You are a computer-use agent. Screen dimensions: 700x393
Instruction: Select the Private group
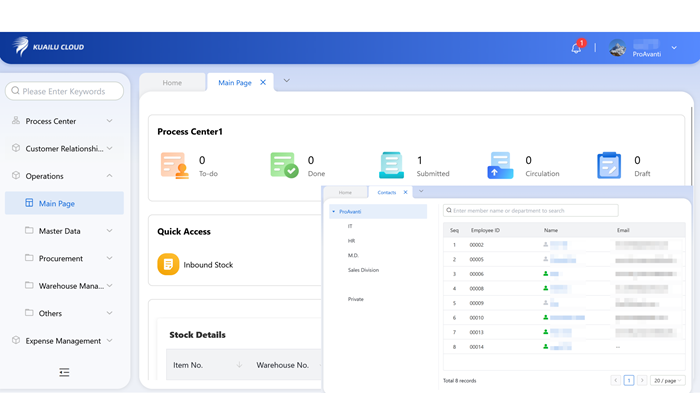[356, 299]
